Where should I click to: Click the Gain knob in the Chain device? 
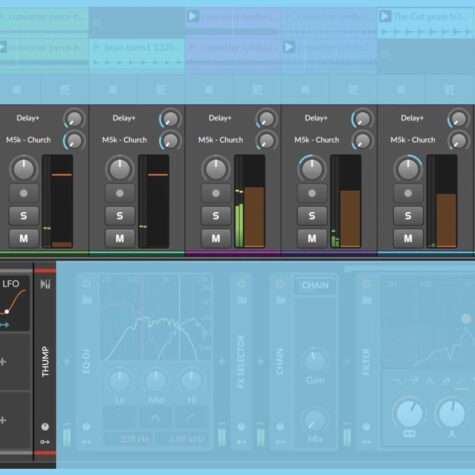[314, 361]
